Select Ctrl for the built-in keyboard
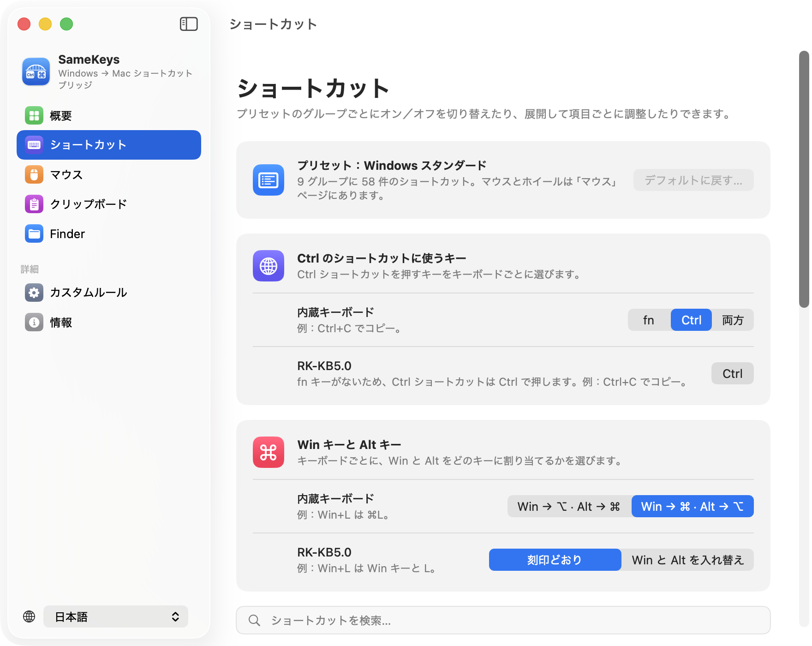 pyautogui.click(x=691, y=320)
